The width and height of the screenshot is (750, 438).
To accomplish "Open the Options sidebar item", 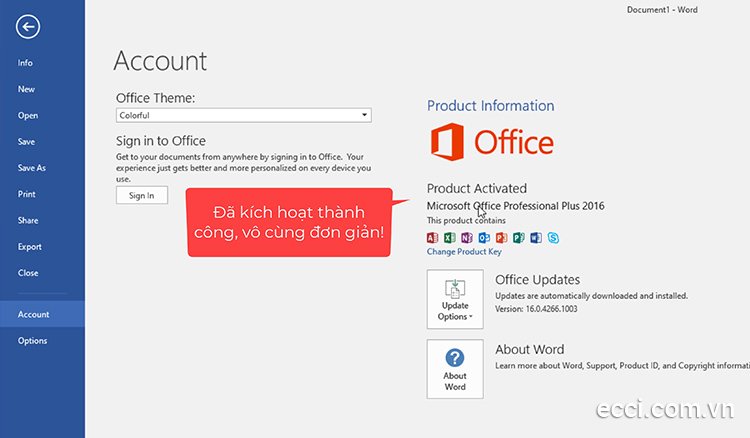I will (x=32, y=341).
